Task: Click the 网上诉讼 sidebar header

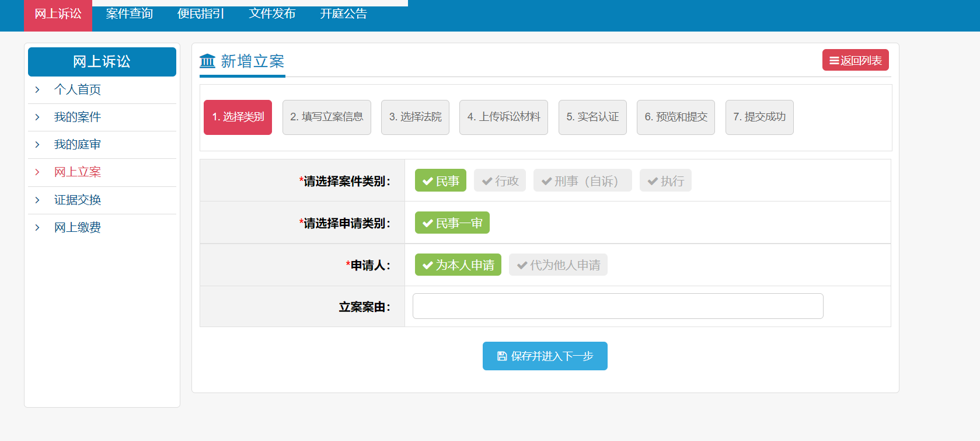Action: click(x=102, y=62)
